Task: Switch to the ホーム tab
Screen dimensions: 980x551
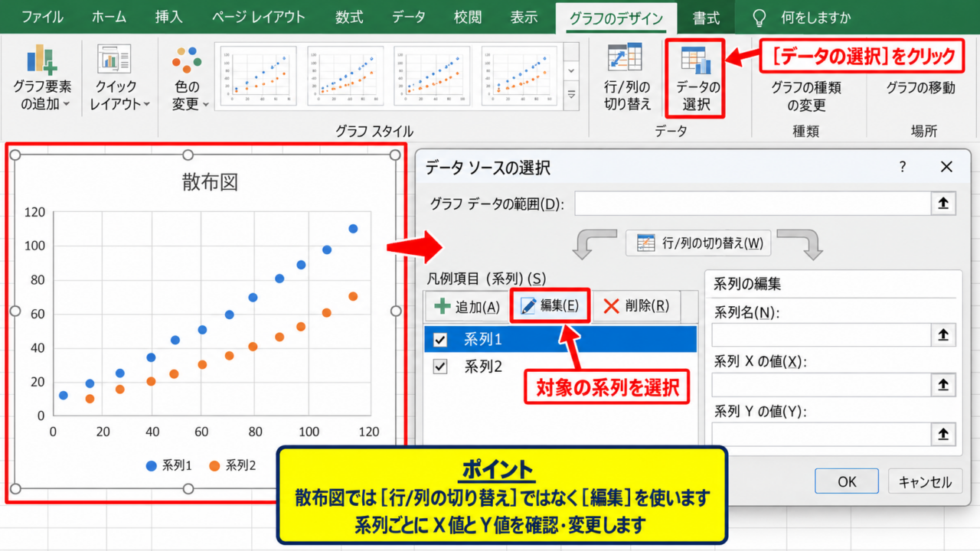Action: [x=109, y=17]
